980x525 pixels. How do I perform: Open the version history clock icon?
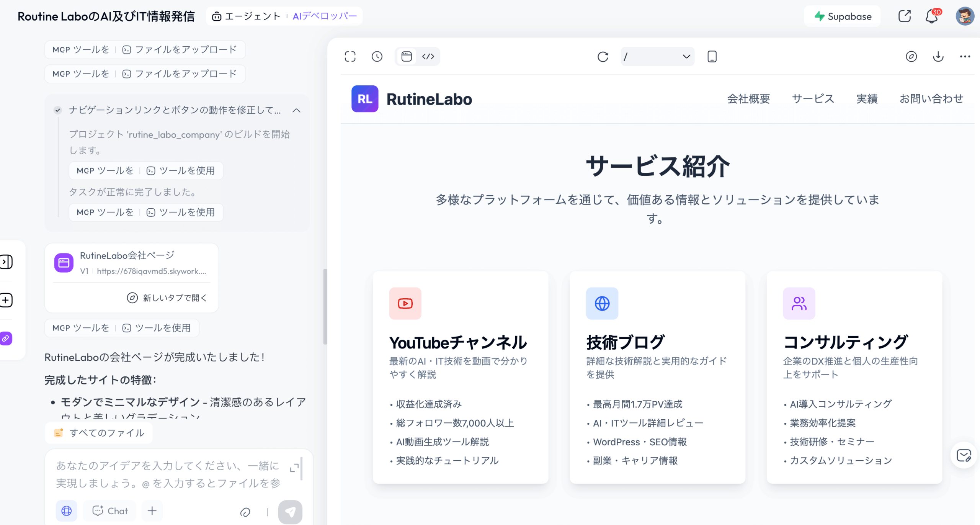[377, 56]
